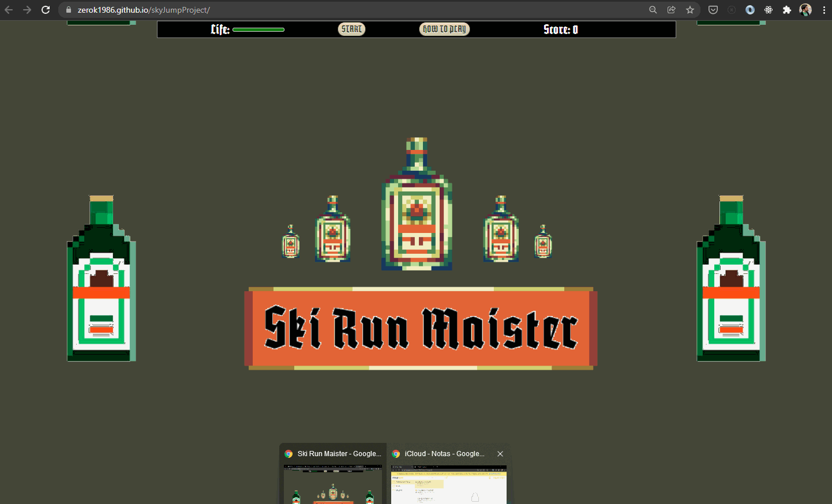This screenshot has height=504, width=832.
Task: Click the iCloud - Notas - Google preview title
Action: click(444, 454)
